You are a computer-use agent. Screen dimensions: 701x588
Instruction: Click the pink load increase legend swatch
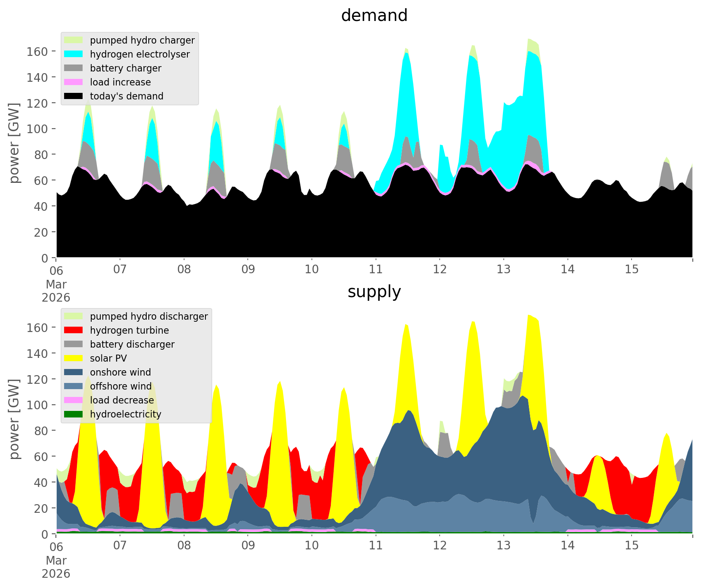pyautogui.click(x=74, y=82)
